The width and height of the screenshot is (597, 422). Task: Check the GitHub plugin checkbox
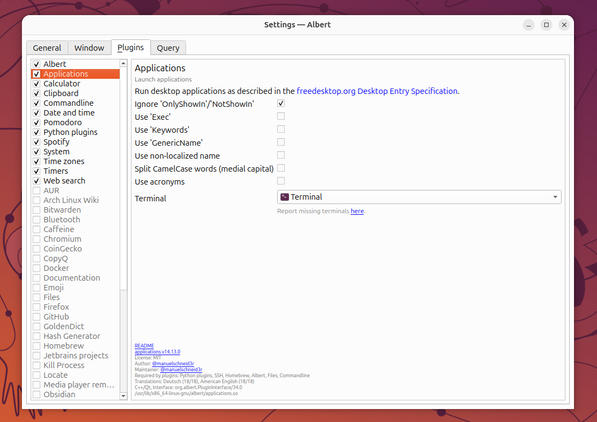[x=37, y=317]
